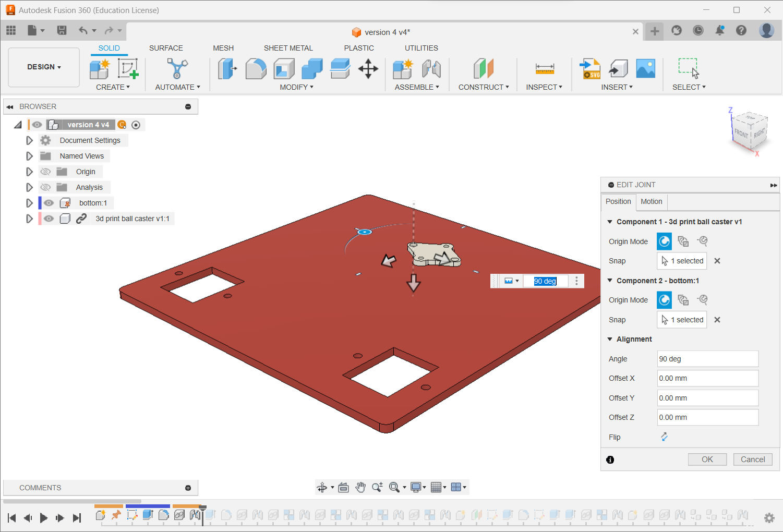Screen dimensions: 783x532
Task: Cancel the Edit Joint dialog
Action: 752,460
